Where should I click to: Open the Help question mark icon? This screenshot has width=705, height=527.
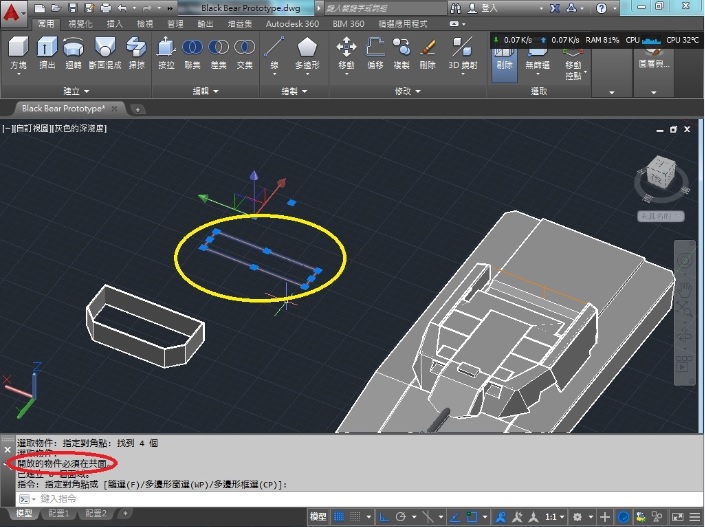click(x=601, y=8)
